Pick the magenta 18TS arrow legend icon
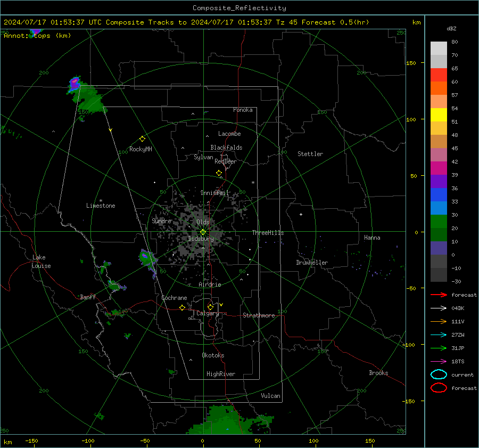This screenshot has height=448, width=479. [x=439, y=362]
